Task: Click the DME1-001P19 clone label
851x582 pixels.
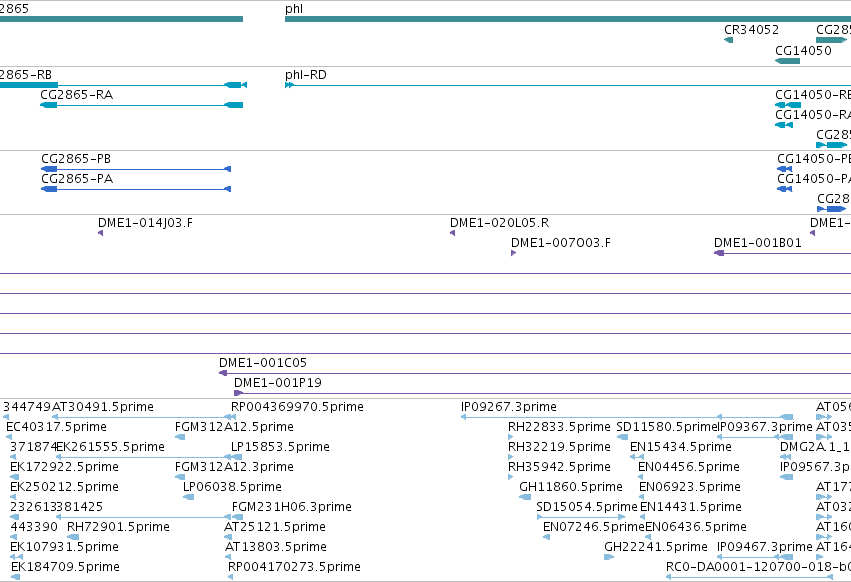Action: coord(278,383)
